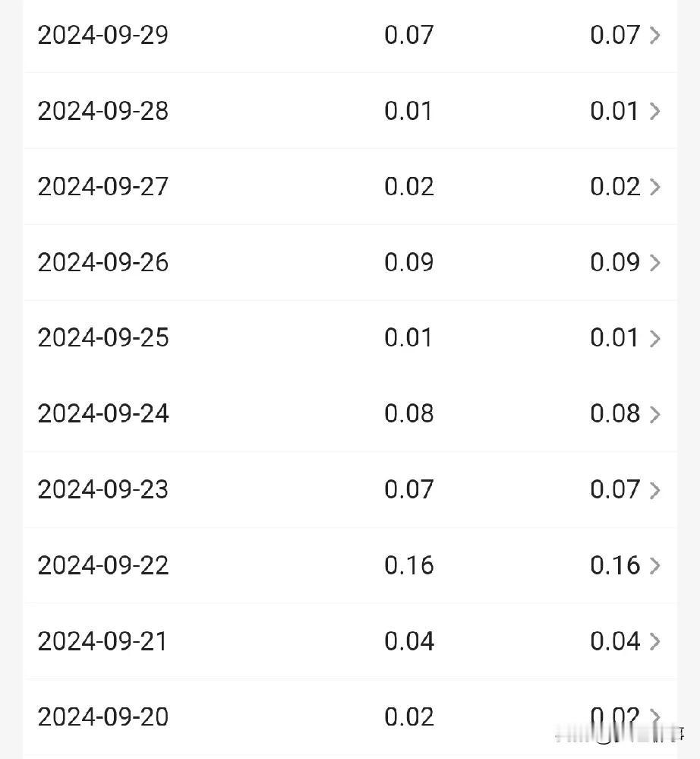Click the 2024-09-22 date text
Image resolution: width=700 pixels, height=759 pixels.
(103, 565)
